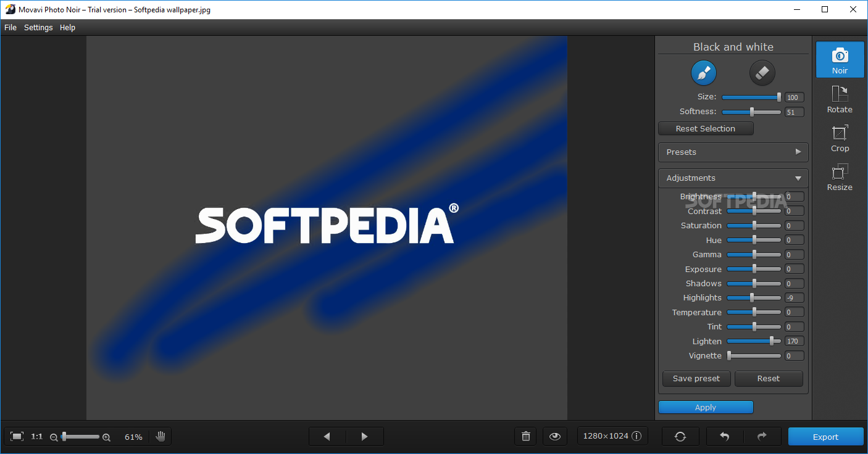The width and height of the screenshot is (868, 454).
Task: Click the zoom out magnifier
Action: 54,437
